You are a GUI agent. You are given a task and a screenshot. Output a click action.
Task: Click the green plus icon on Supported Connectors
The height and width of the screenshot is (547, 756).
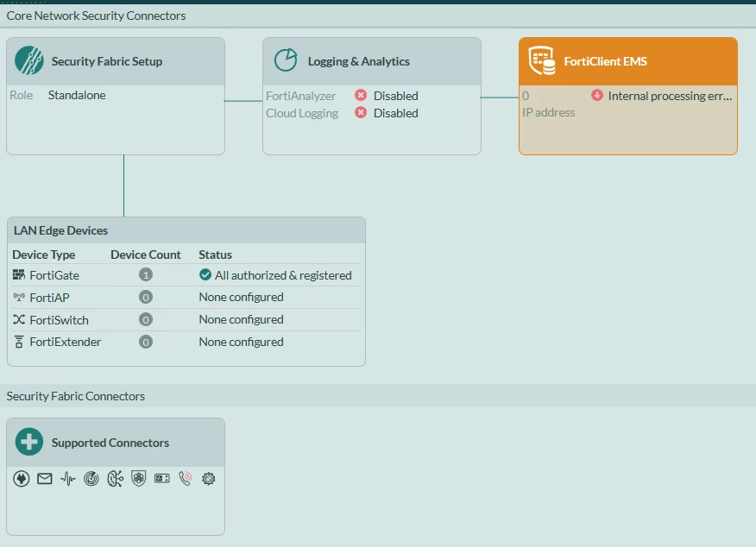click(29, 442)
